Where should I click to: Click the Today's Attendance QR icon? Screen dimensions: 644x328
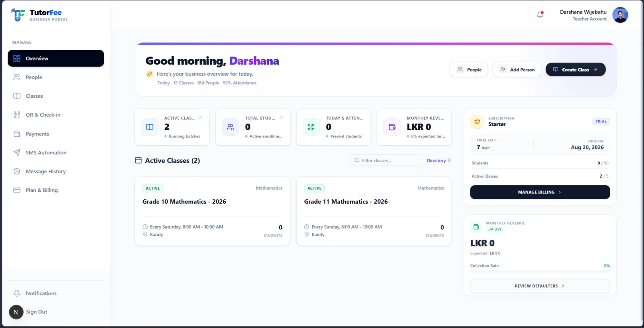pos(311,127)
